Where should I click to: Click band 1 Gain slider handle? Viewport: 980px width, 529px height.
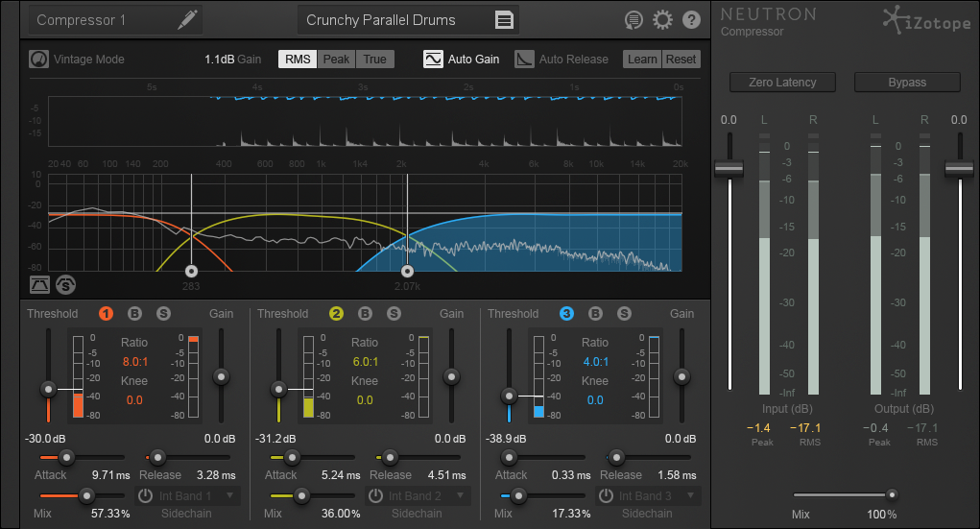click(221, 376)
